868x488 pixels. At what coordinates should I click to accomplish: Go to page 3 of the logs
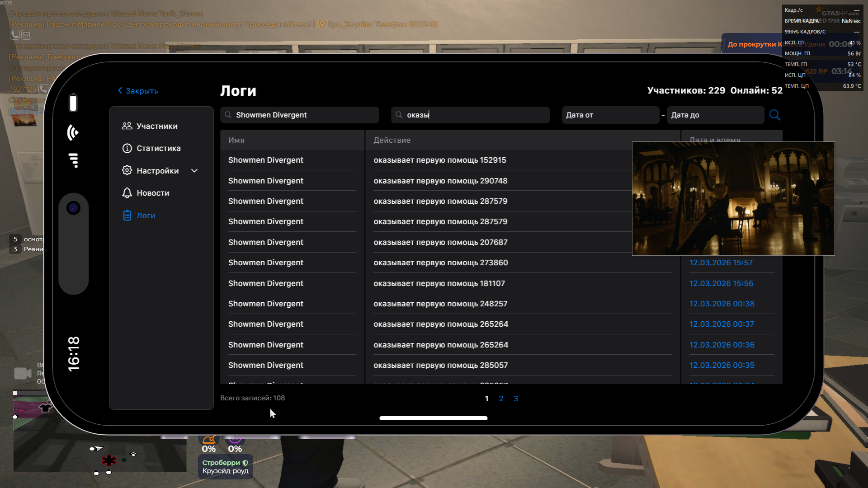pyautogui.click(x=516, y=399)
